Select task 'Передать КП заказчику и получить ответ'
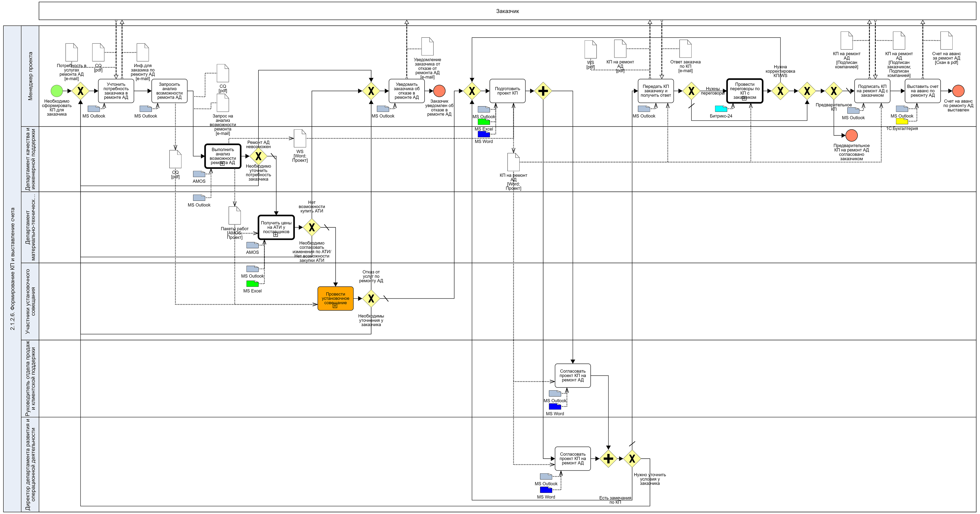The width and height of the screenshot is (980, 514). pos(655,91)
